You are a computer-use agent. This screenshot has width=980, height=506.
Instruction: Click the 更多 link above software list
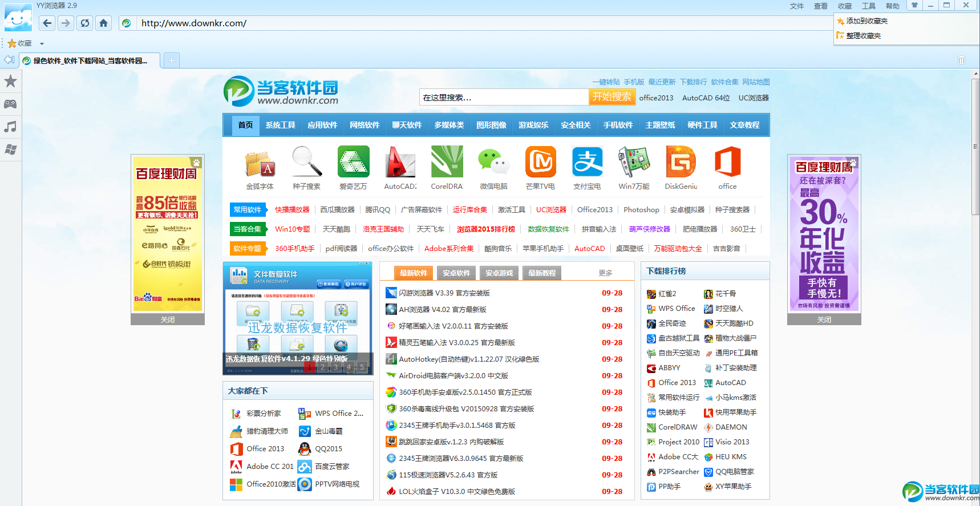[605, 273]
